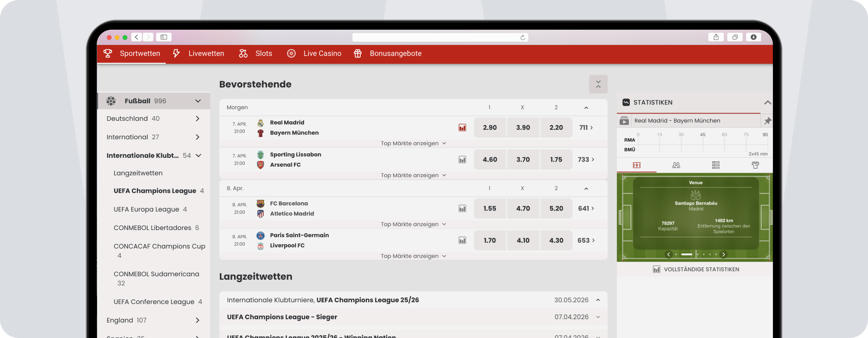Pick Paris Saint-Germain odds 1.70
The width and height of the screenshot is (868, 338).
(490, 240)
